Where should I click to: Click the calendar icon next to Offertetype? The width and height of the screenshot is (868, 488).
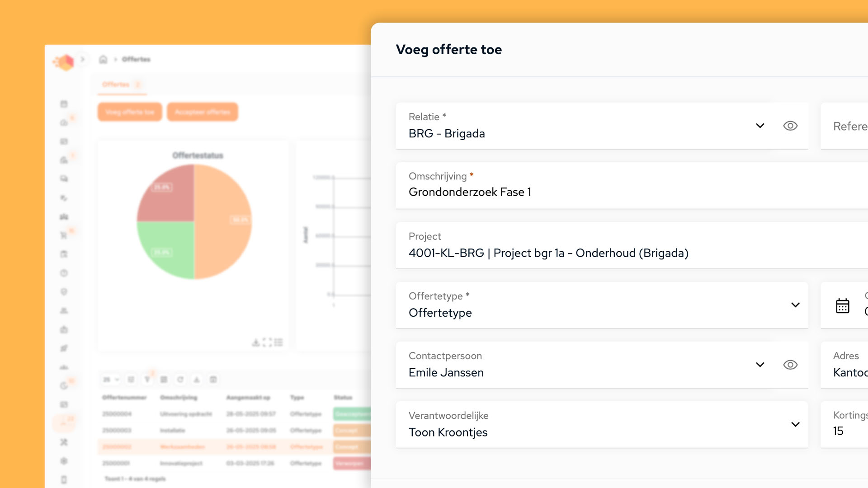click(x=842, y=306)
